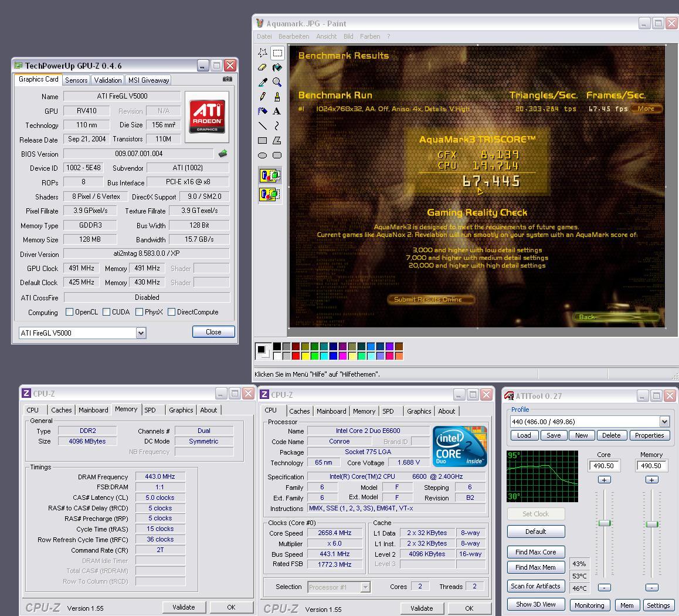This screenshot has width=679, height=616.
Task: Open the CPU-Z Processor #1 selection dropdown
Action: pos(365,587)
